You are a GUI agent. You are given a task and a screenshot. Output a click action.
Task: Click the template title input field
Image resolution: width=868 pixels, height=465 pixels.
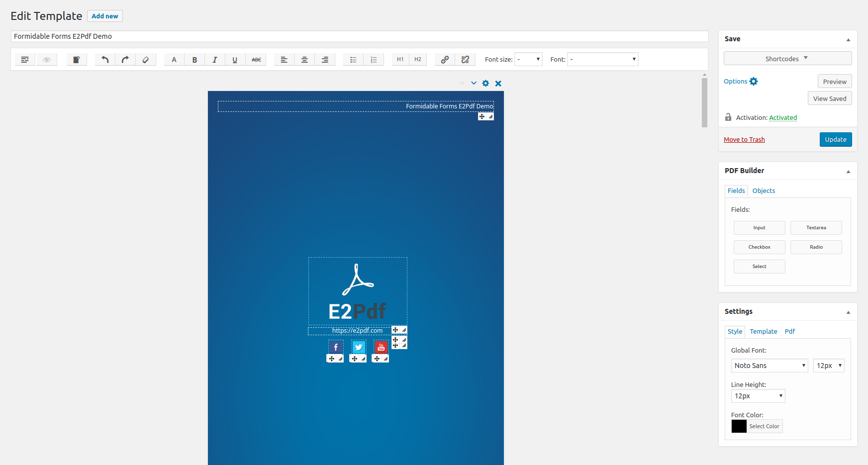pyautogui.click(x=359, y=36)
